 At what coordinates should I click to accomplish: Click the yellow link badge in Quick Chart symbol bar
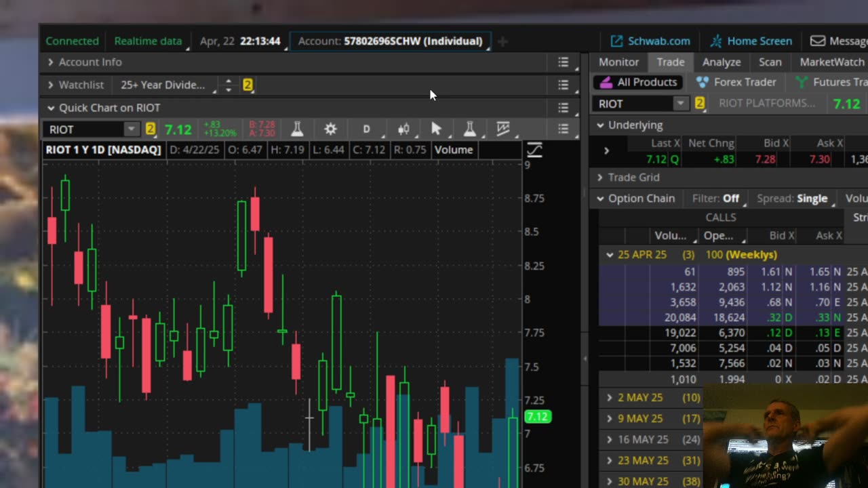pyautogui.click(x=151, y=129)
